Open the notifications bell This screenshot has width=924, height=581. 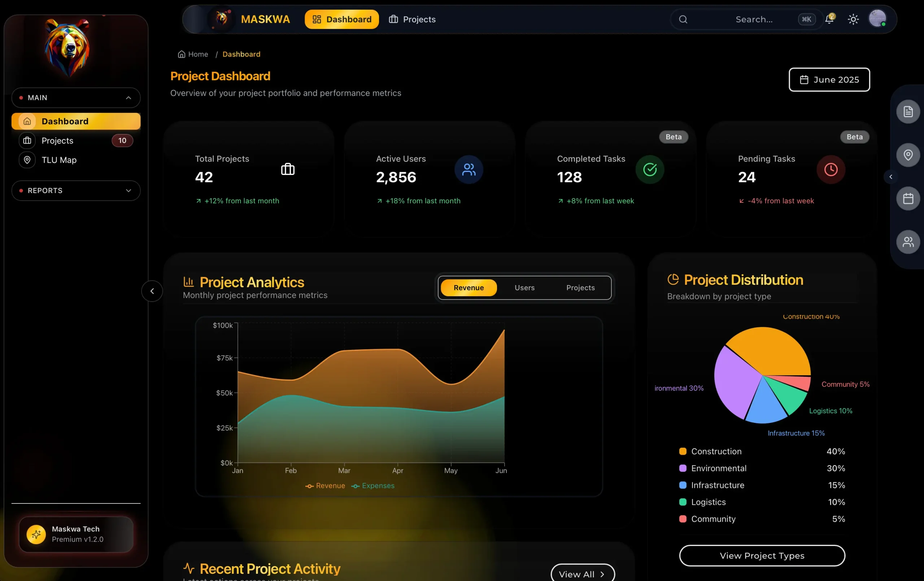tap(829, 19)
